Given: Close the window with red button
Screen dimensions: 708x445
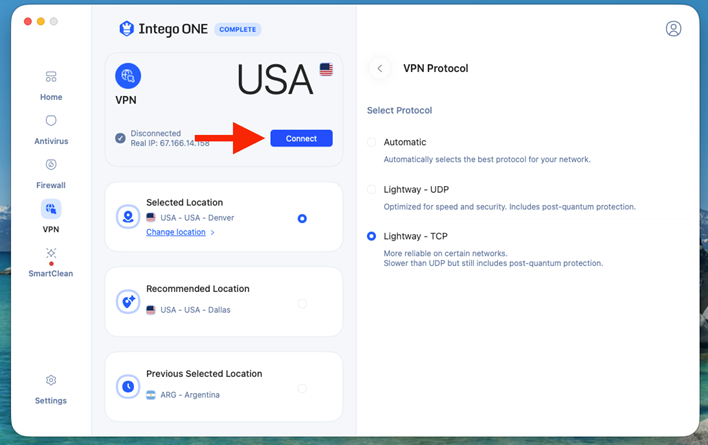Looking at the screenshot, I should (28, 21).
